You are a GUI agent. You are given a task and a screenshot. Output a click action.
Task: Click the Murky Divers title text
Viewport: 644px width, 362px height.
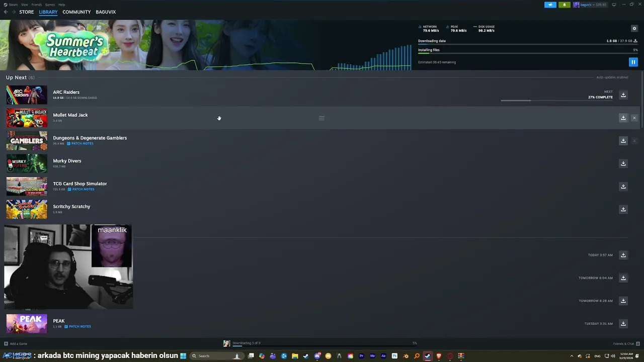tap(67, 161)
